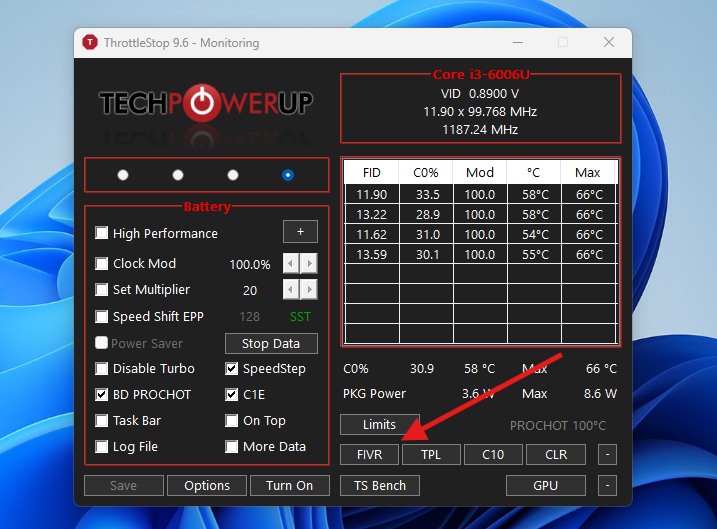
Task: Click the ThrottleStop red T title bar icon
Action: [90, 43]
